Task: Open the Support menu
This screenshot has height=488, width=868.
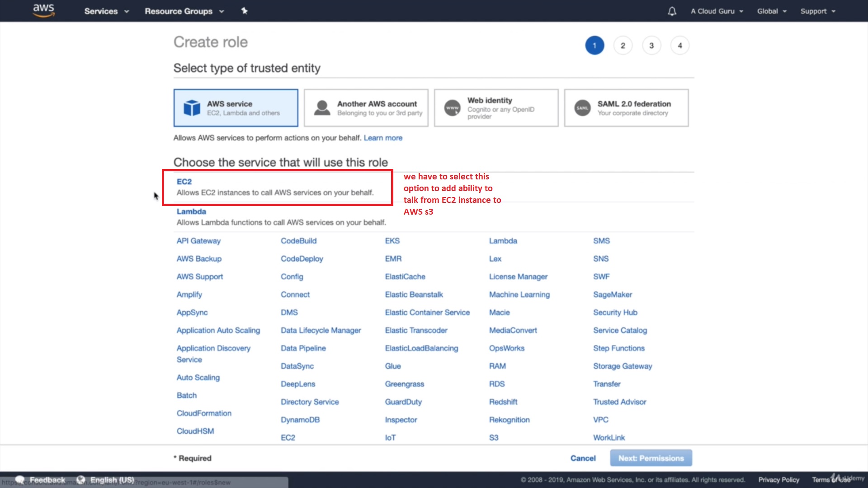Action: click(817, 11)
